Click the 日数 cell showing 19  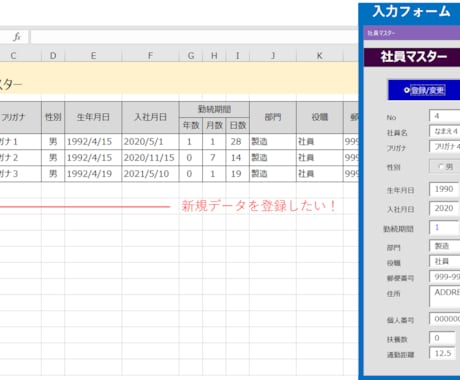point(237,174)
